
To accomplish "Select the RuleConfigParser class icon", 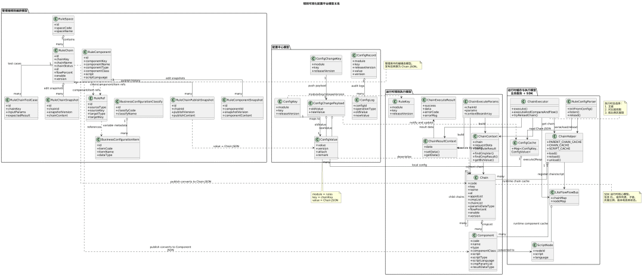I will (568, 101).
